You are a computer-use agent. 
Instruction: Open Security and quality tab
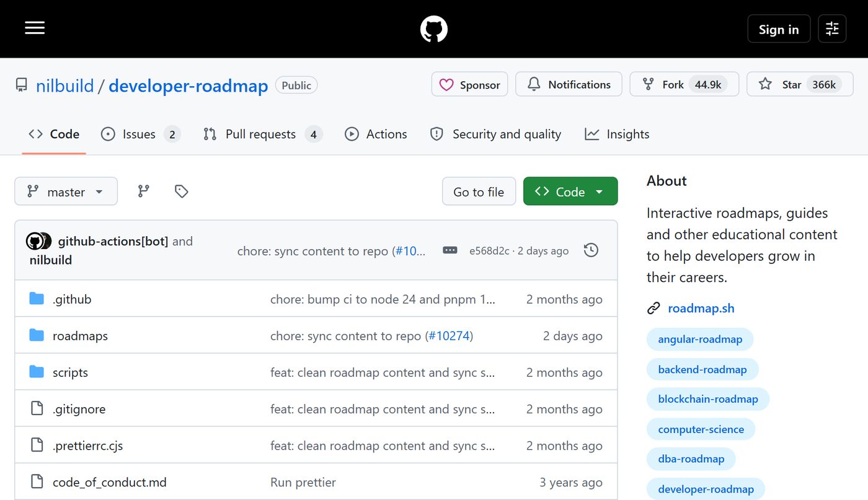coord(495,134)
